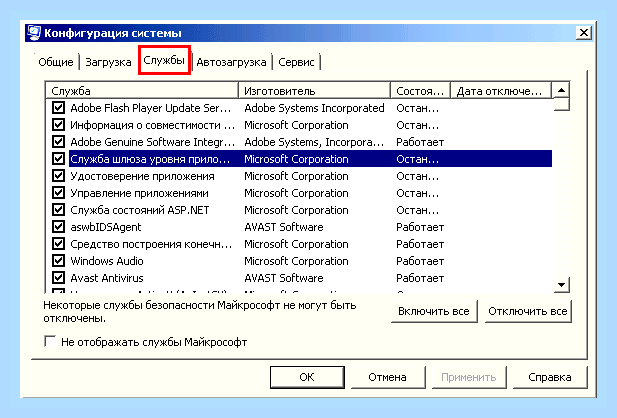Click the scrollbar up arrow
This screenshot has height=418, width=617.
[x=561, y=90]
